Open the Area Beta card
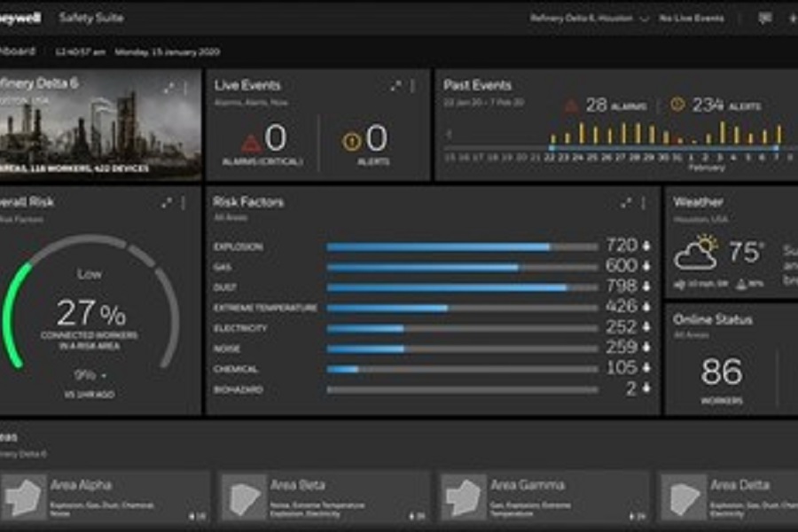 tap(324, 497)
